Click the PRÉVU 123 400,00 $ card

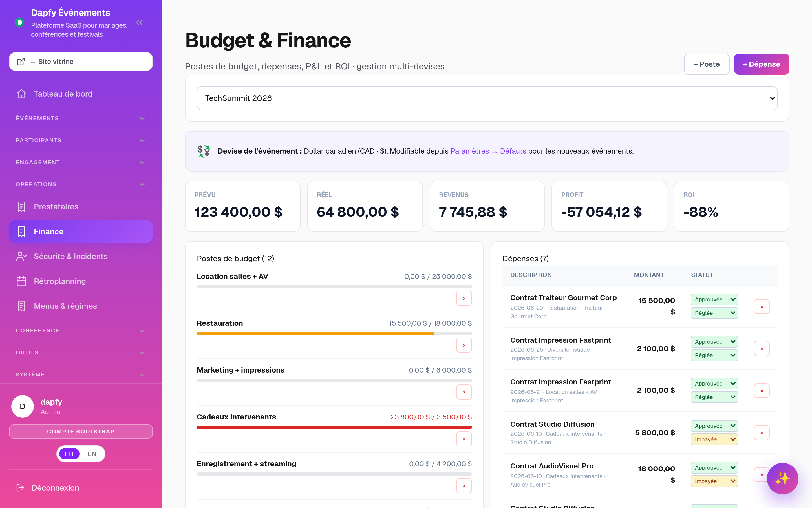242,206
